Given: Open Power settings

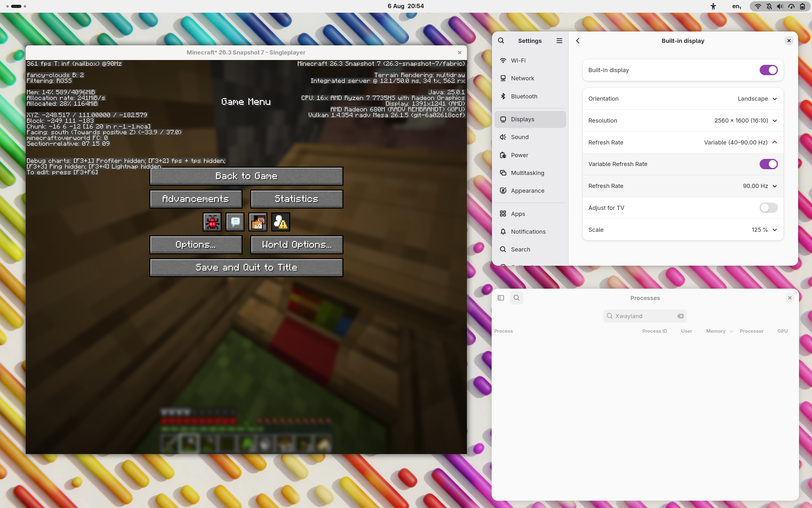Looking at the screenshot, I should click(x=530, y=155).
